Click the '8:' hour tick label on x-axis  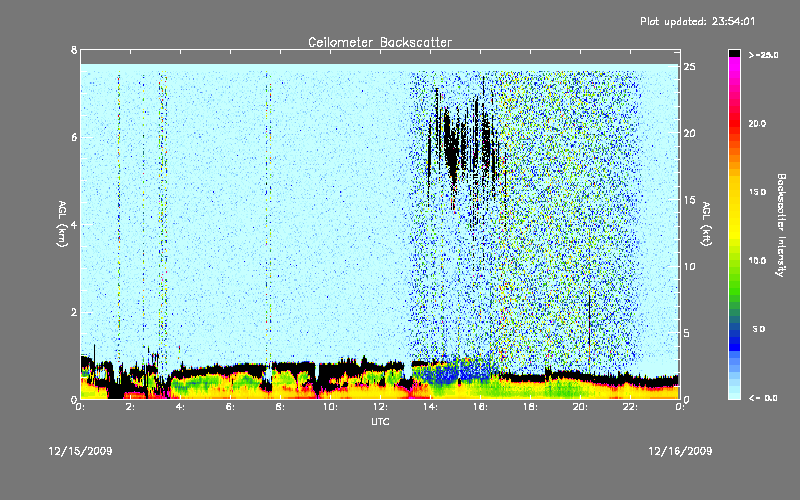(x=280, y=407)
